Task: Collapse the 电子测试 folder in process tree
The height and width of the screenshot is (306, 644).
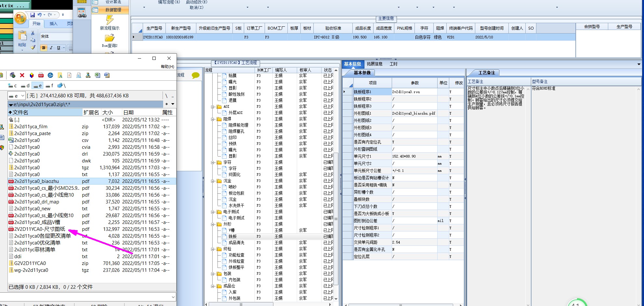Action: click(213, 212)
